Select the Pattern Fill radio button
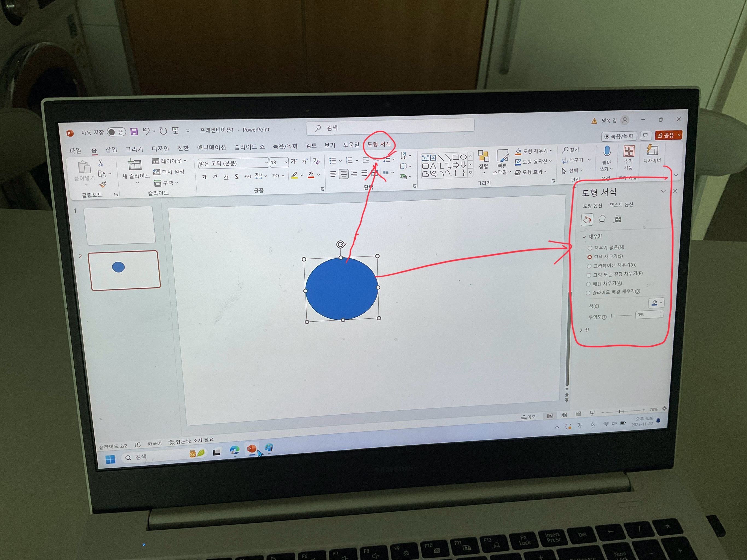Viewport: 747px width, 560px height. 588,284
